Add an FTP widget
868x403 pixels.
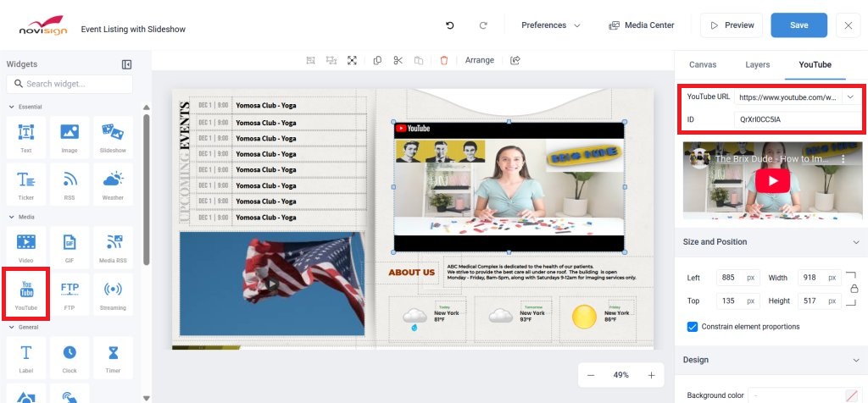pyautogui.click(x=70, y=295)
